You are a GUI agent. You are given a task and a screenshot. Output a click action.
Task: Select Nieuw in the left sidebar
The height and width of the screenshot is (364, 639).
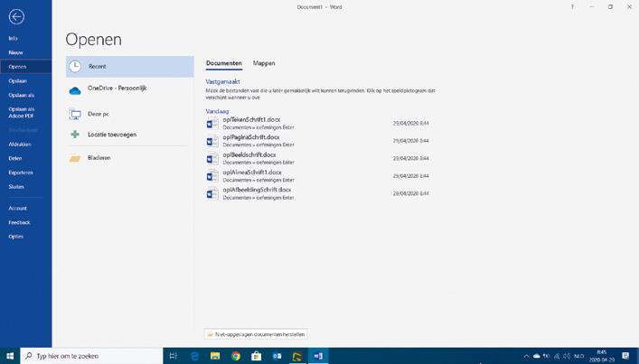(x=15, y=52)
